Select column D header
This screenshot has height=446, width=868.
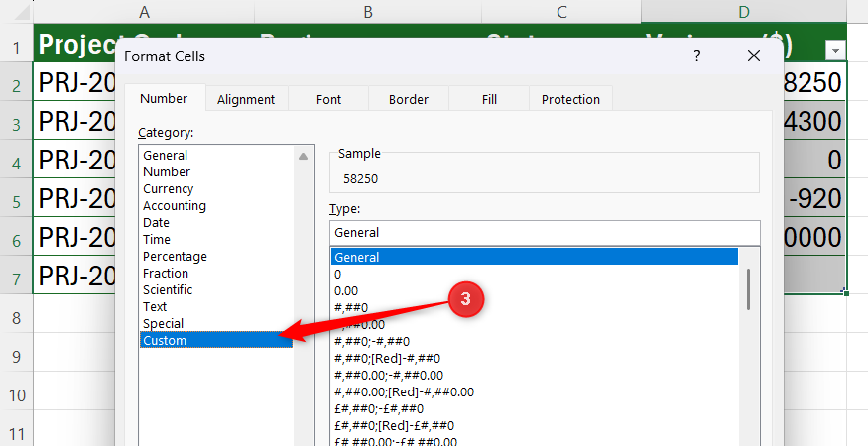(x=744, y=12)
